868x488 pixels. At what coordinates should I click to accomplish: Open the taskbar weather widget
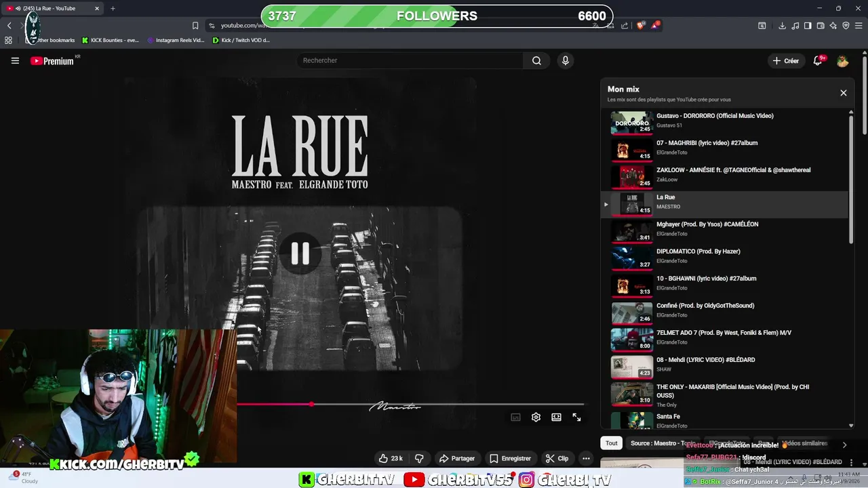pyautogui.click(x=24, y=478)
